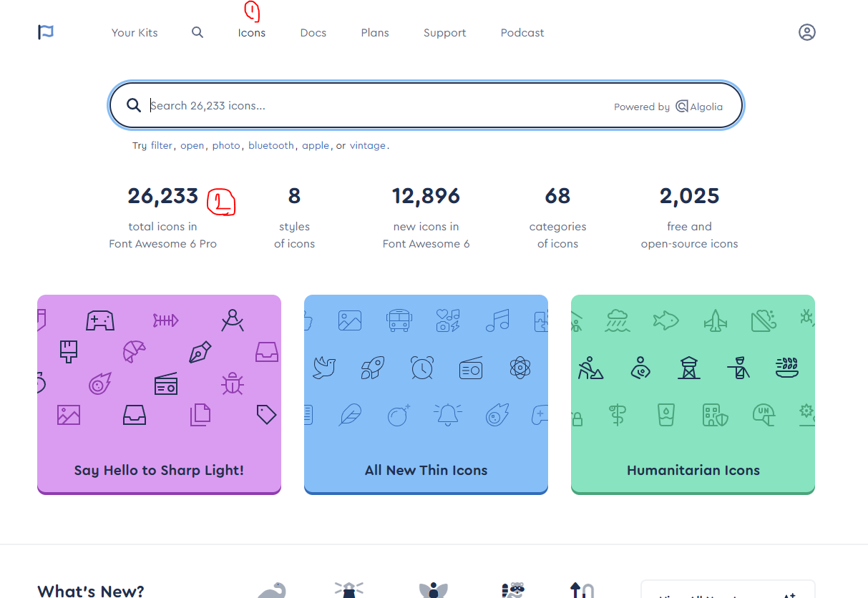The image size is (868, 598).
Task: Click the fish bones icon in pink card
Action: tap(166, 320)
